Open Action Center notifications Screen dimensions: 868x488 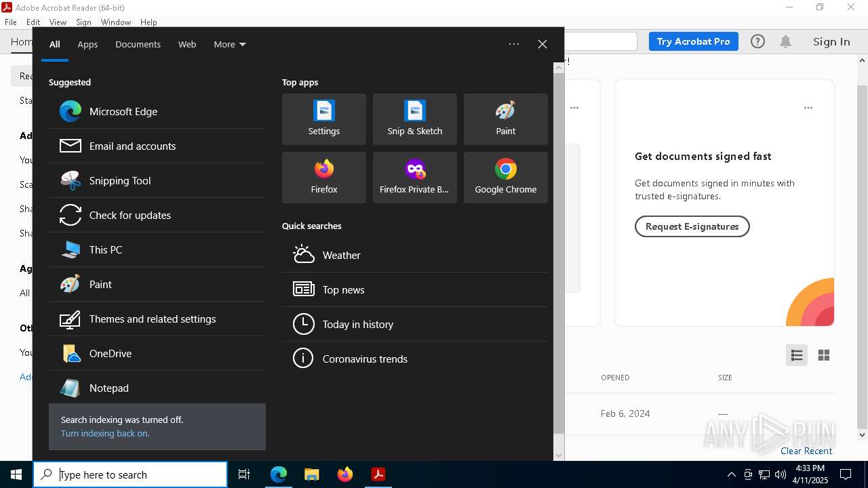pyautogui.click(x=846, y=474)
